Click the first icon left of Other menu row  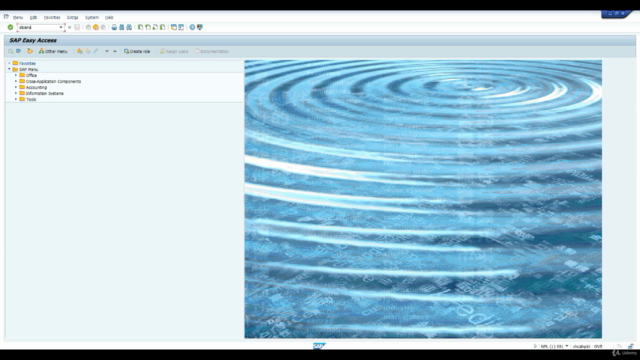point(11,51)
